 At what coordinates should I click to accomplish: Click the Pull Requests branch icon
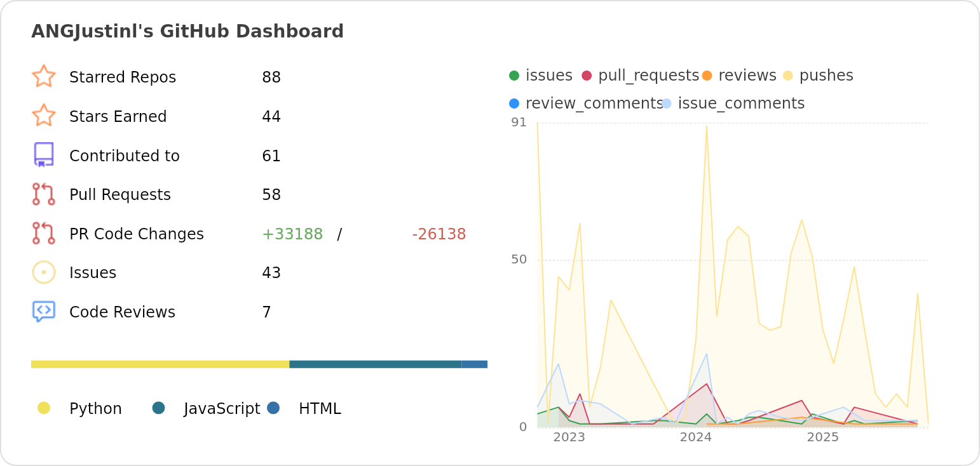44,194
